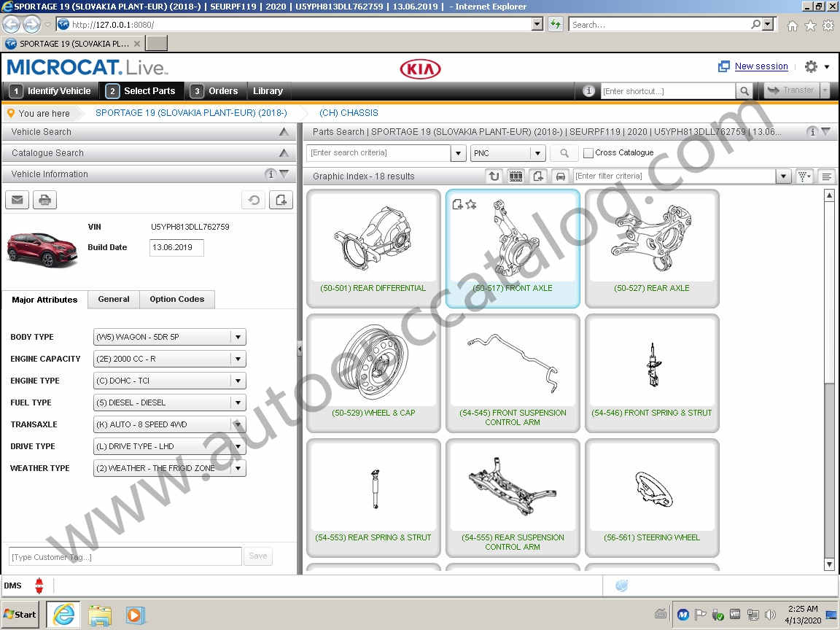The height and width of the screenshot is (630, 840).
Task: Click the reset/undo icon in Vehicle Information
Action: click(x=254, y=200)
